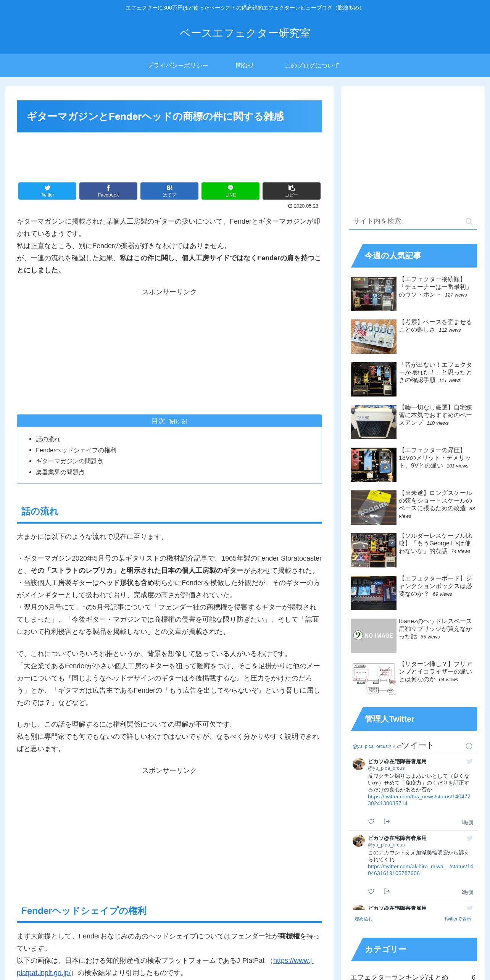Open the akihiro_miwa status link in the tweet

click(420, 870)
